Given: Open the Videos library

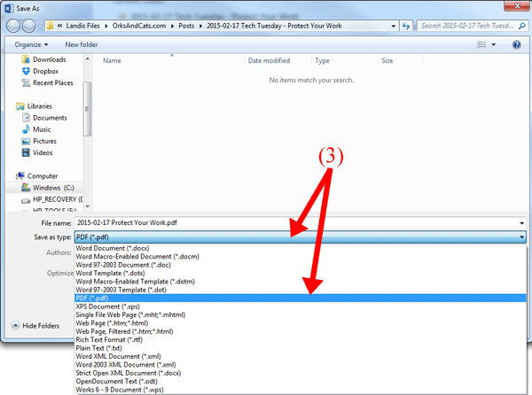Looking at the screenshot, I should (37, 153).
